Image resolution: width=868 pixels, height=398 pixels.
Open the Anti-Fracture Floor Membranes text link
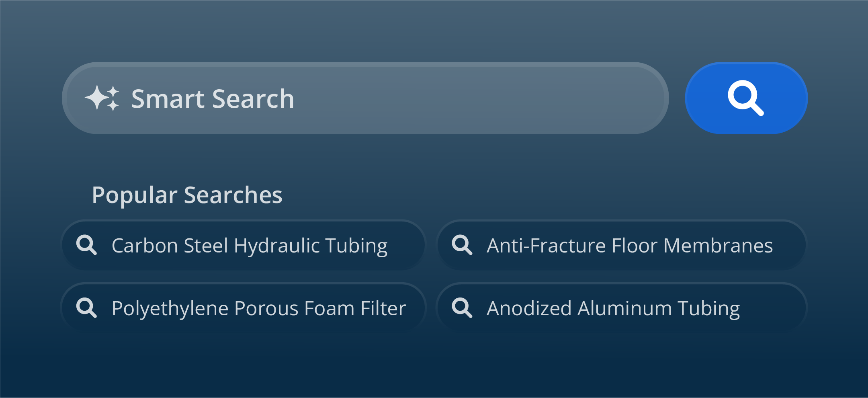click(629, 246)
